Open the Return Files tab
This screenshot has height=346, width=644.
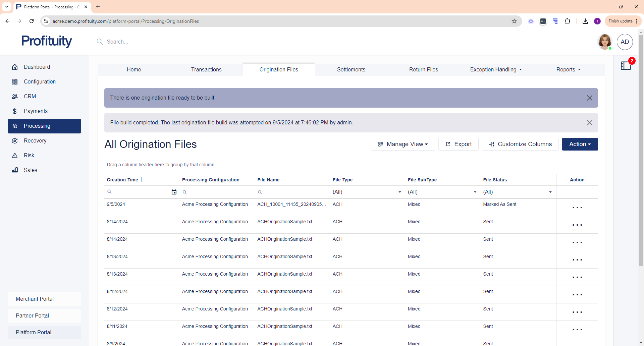click(423, 70)
